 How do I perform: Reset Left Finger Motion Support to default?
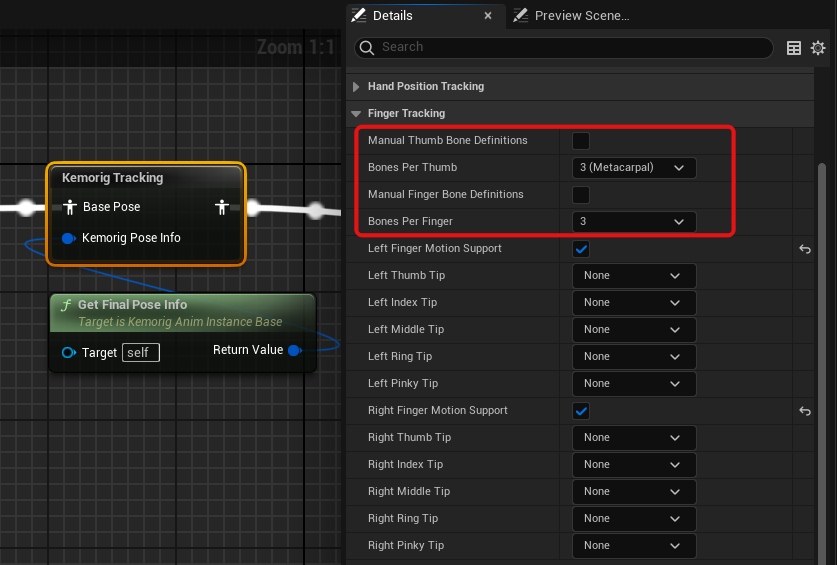[x=804, y=249]
